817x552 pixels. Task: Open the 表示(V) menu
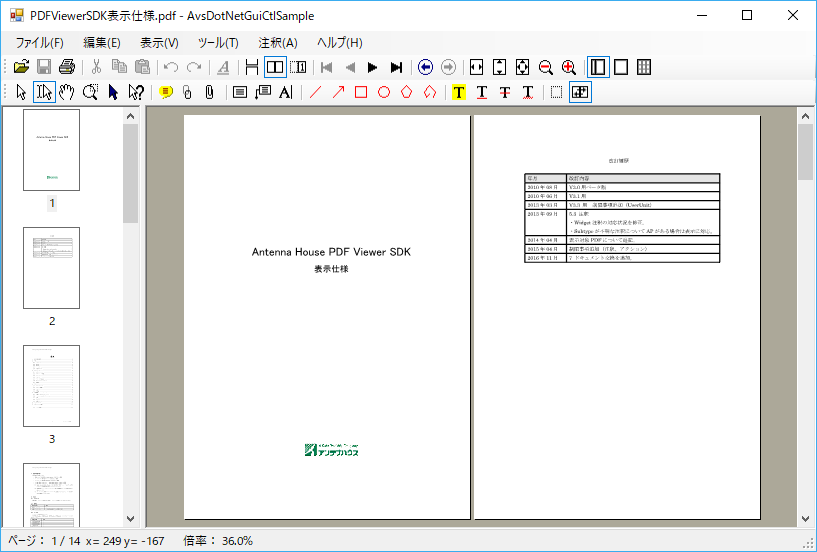coord(159,43)
